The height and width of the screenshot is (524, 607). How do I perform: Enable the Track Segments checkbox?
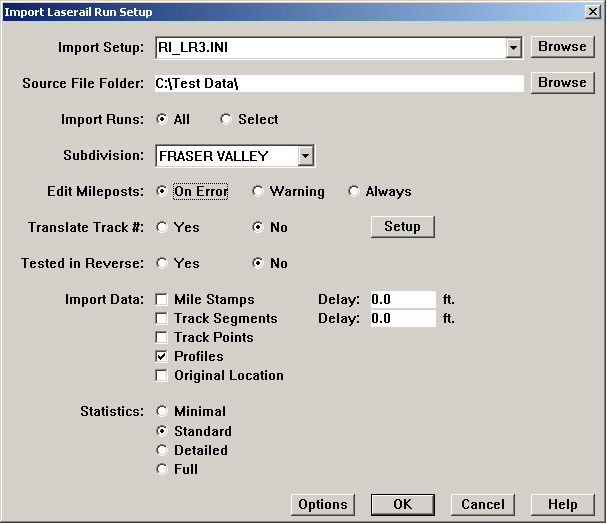click(162, 319)
